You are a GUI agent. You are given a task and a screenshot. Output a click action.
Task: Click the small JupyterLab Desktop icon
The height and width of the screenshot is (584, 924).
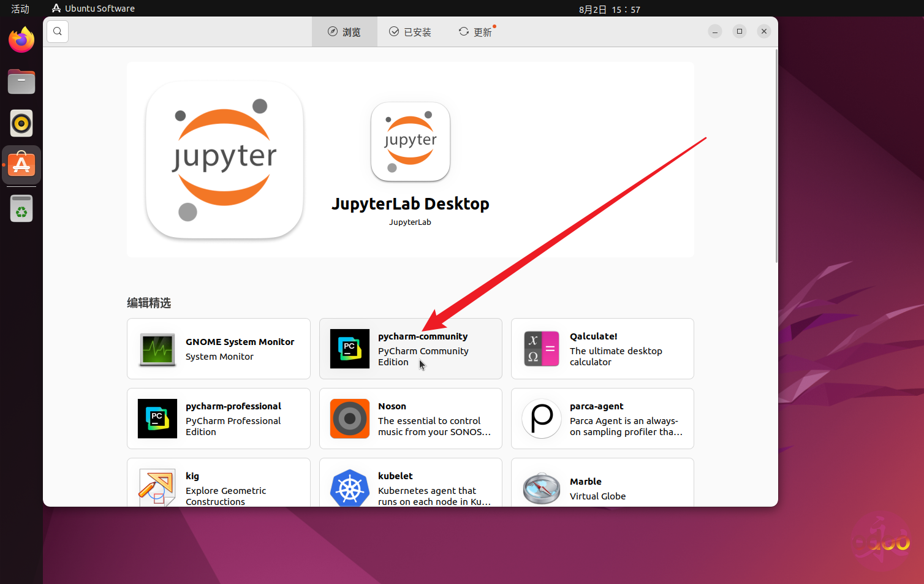pyautogui.click(x=411, y=142)
